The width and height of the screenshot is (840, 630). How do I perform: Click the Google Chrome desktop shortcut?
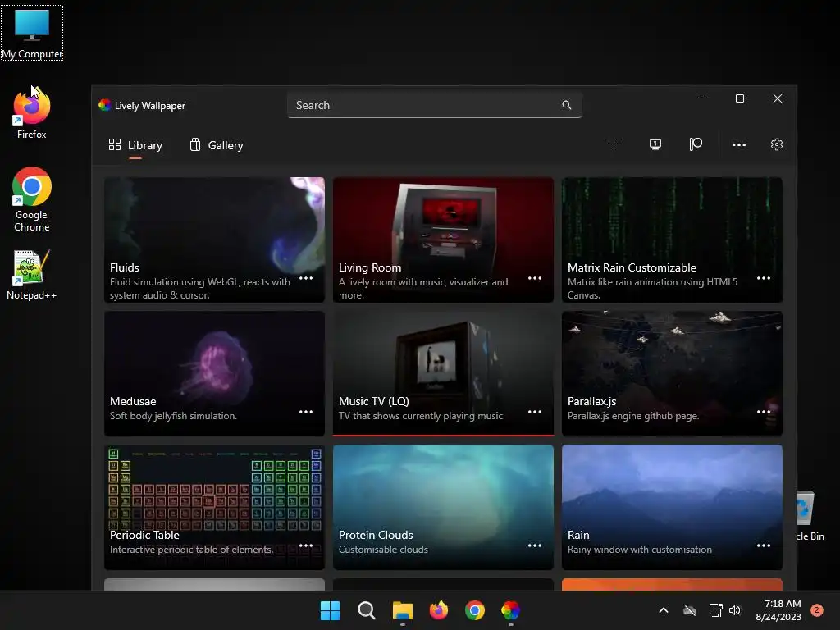32,199
